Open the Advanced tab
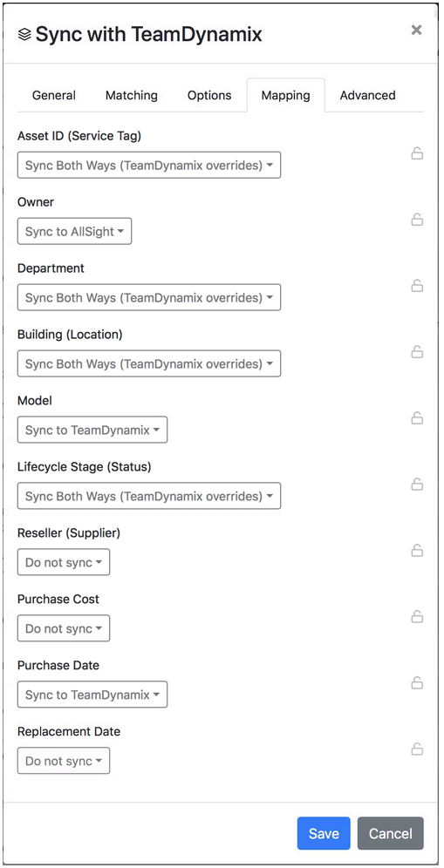The image size is (444, 868). tap(367, 95)
